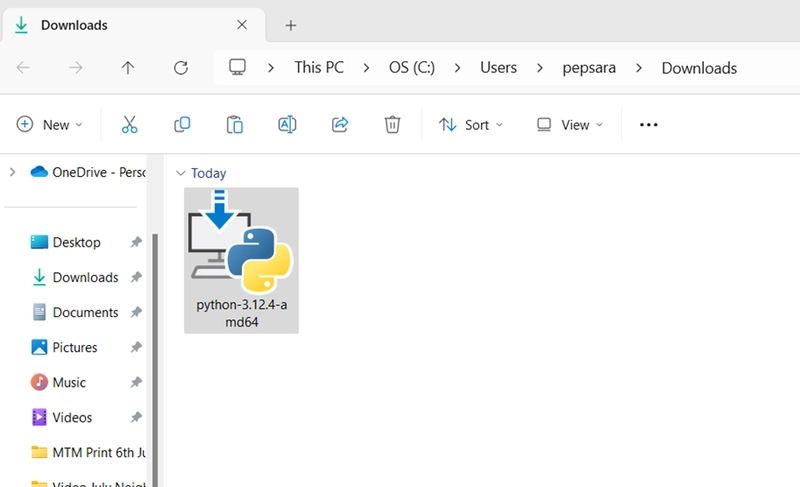Image resolution: width=800 pixels, height=487 pixels.
Task: Expand the OneDrive tree node
Action: [13, 172]
